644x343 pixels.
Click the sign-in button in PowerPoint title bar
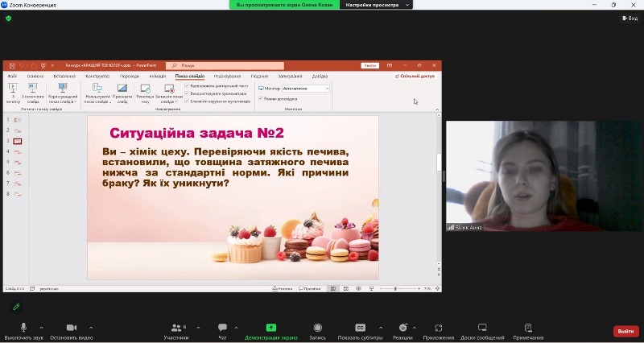point(370,66)
